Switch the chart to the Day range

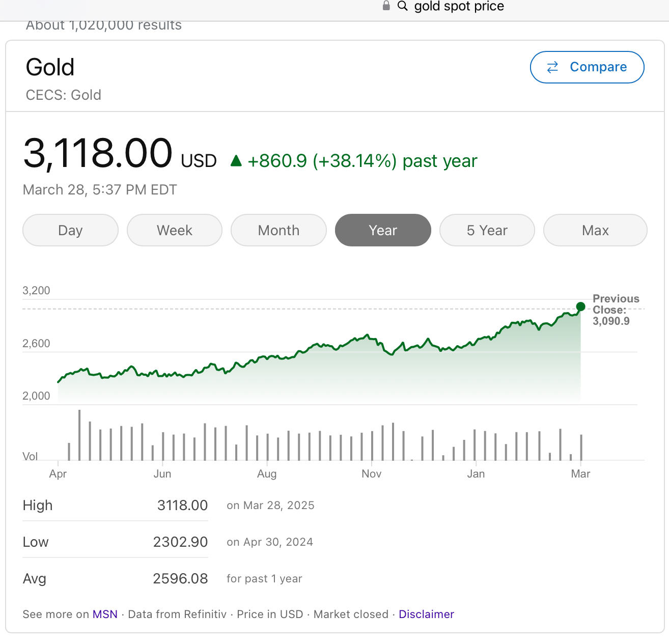(x=70, y=230)
